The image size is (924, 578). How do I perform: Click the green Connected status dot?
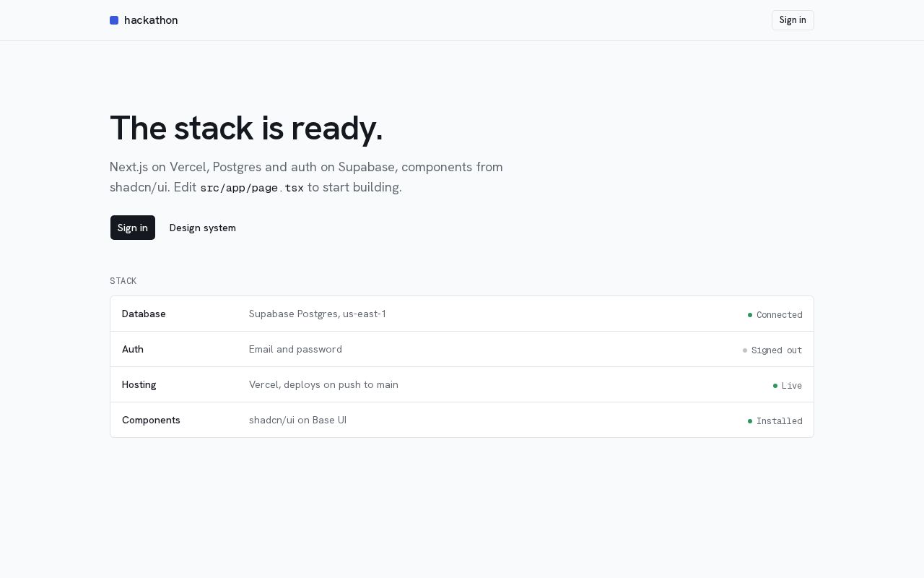[750, 315]
